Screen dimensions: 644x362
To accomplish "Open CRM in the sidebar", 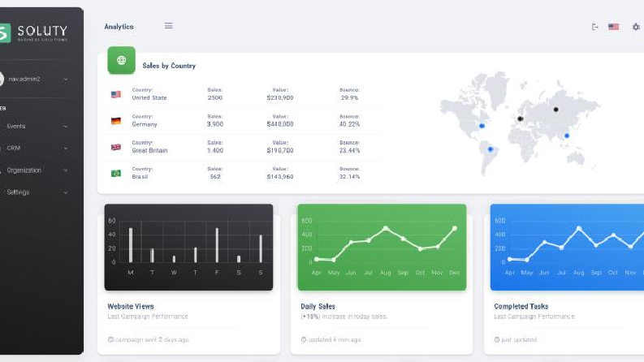I will (x=14, y=148).
